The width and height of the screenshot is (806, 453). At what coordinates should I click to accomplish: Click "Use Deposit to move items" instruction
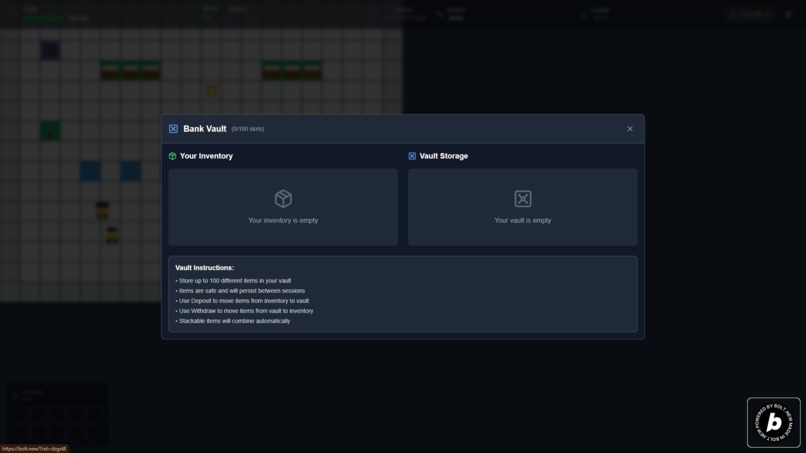[x=242, y=301]
